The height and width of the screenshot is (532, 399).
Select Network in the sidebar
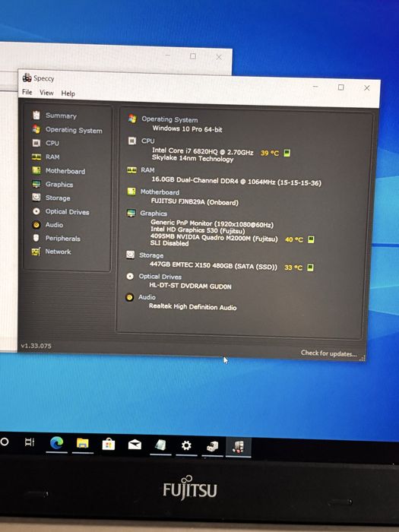[x=59, y=252]
